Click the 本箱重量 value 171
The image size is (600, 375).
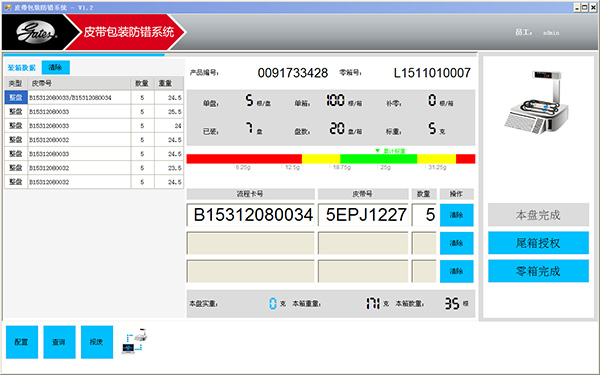coord(373,304)
